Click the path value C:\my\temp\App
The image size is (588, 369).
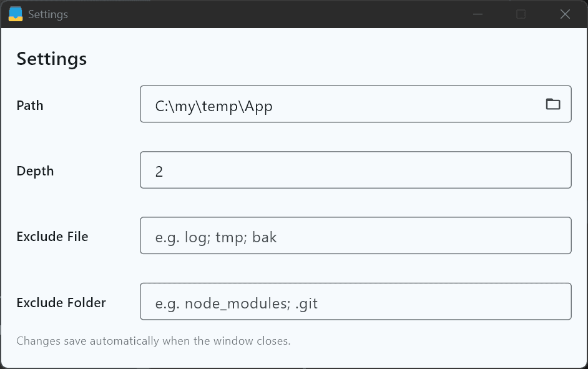coord(212,106)
